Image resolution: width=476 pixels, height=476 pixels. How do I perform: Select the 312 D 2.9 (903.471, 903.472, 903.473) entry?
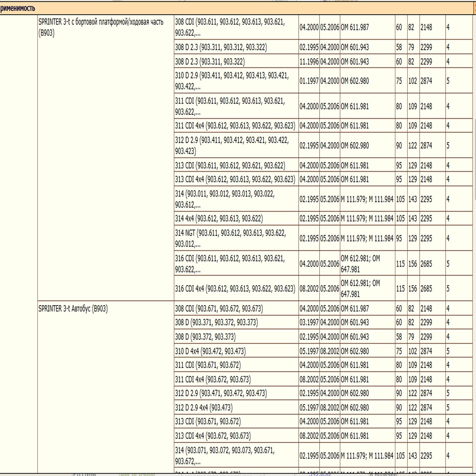[x=221, y=393]
